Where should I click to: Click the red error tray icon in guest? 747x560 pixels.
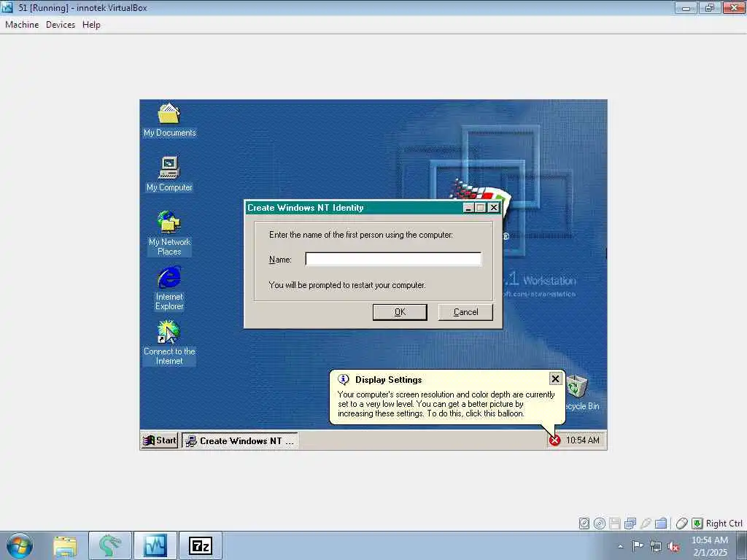tap(554, 440)
